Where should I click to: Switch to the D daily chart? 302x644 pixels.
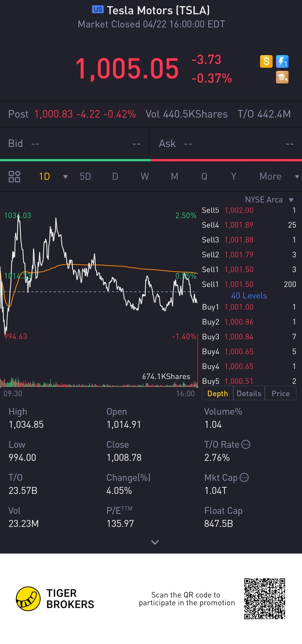pyautogui.click(x=115, y=176)
